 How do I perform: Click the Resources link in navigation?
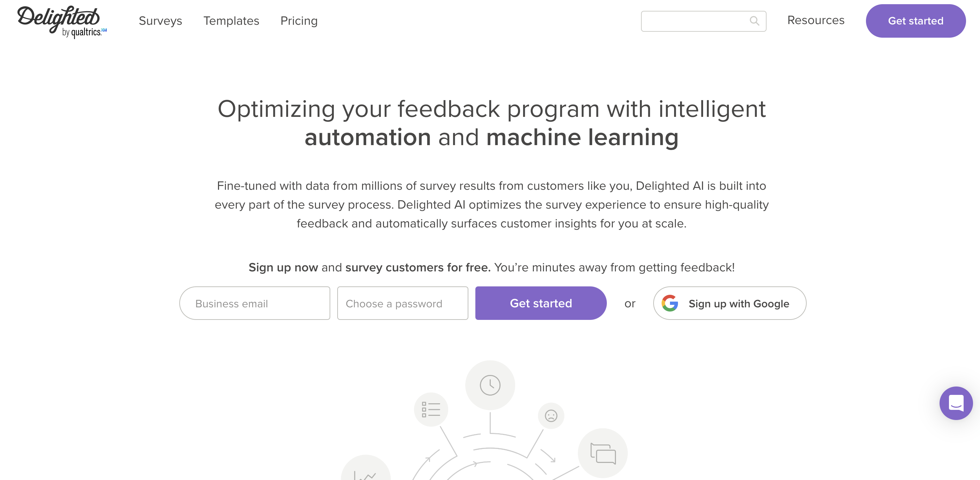[816, 20]
